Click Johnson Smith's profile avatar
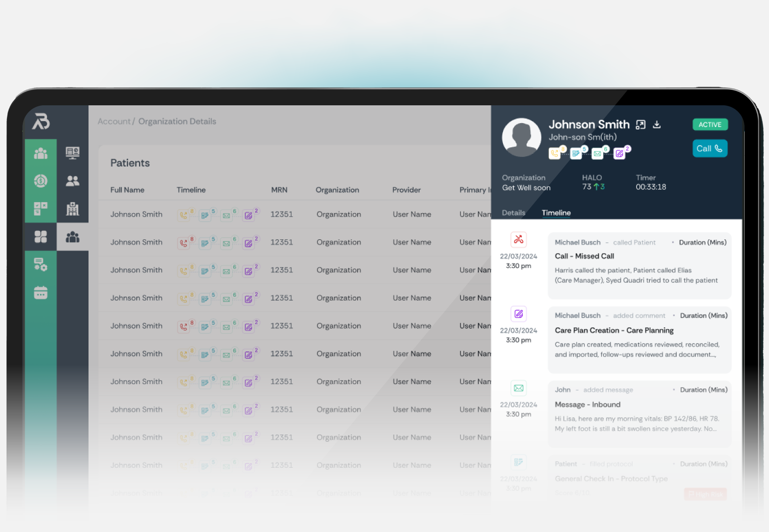This screenshot has width=769, height=532. 521,137
